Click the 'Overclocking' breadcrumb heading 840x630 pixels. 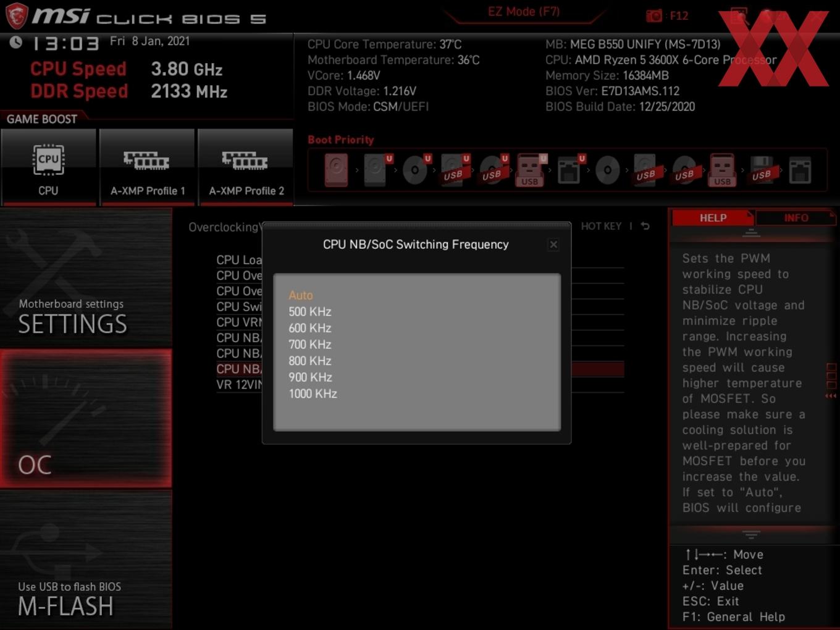point(223,227)
